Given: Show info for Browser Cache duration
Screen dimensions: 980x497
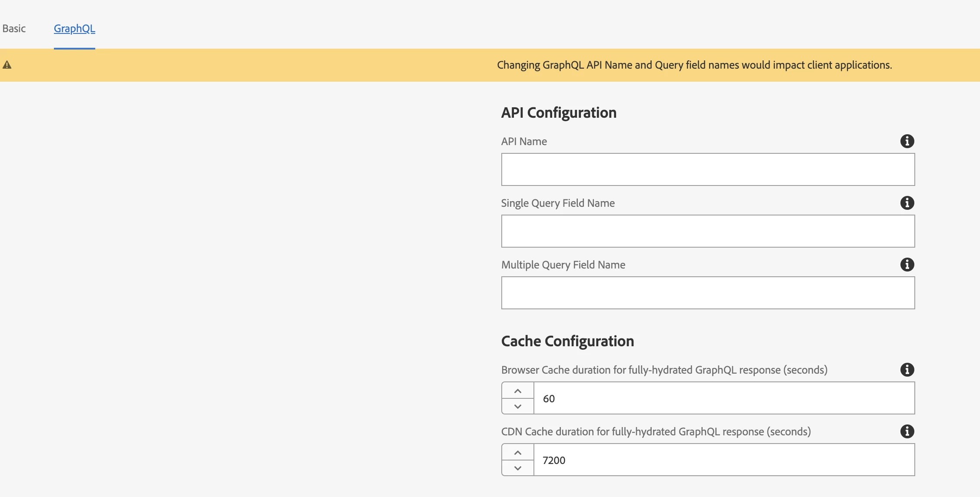Looking at the screenshot, I should (907, 370).
